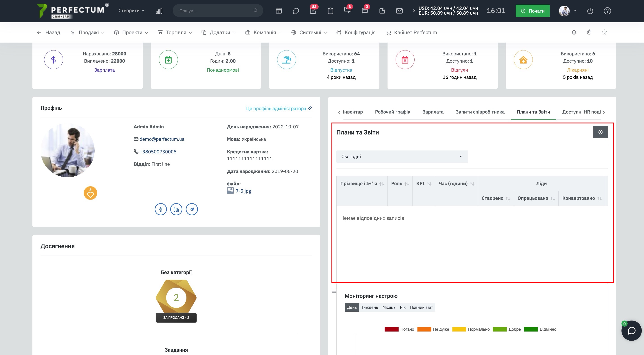Switch to the Зарплата tab

tap(433, 112)
